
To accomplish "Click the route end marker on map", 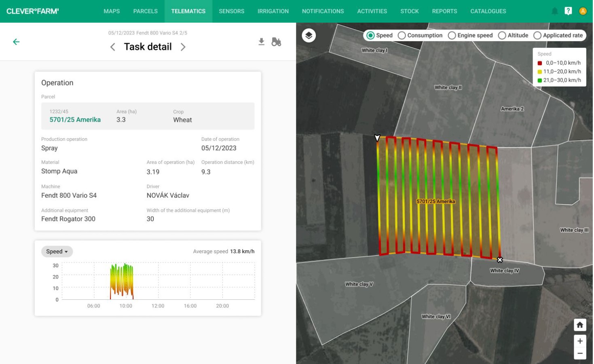I will pyautogui.click(x=500, y=260).
